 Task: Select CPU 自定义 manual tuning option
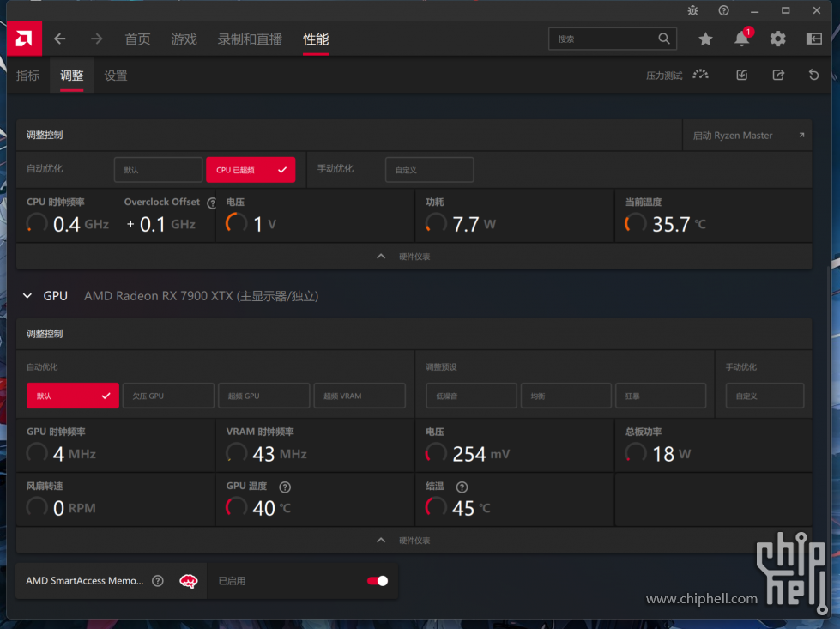click(429, 170)
